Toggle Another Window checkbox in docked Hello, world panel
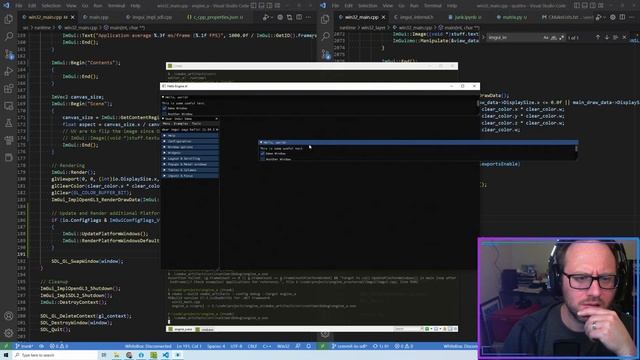This screenshot has height=360, width=640. coord(164,114)
